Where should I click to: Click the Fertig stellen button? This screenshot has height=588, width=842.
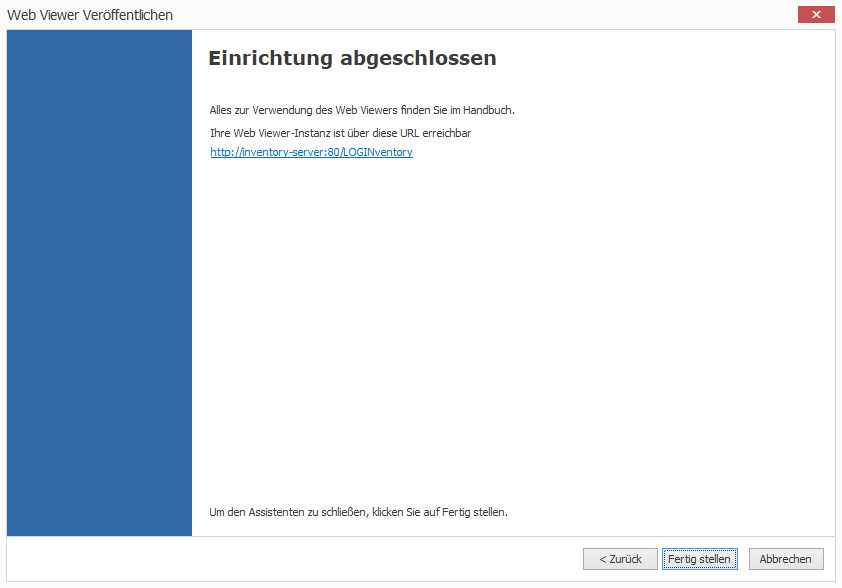tap(700, 559)
